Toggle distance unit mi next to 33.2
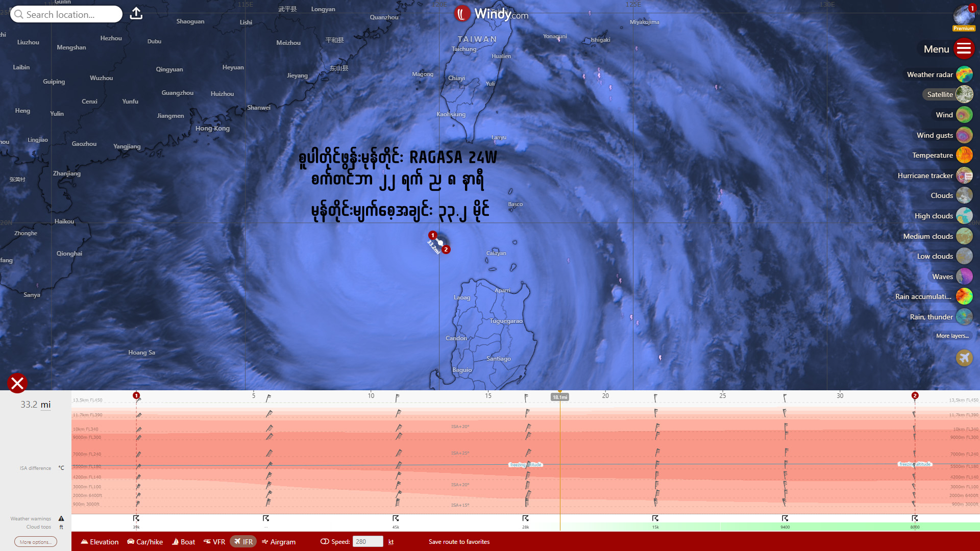The height and width of the screenshot is (551, 980). point(46,405)
